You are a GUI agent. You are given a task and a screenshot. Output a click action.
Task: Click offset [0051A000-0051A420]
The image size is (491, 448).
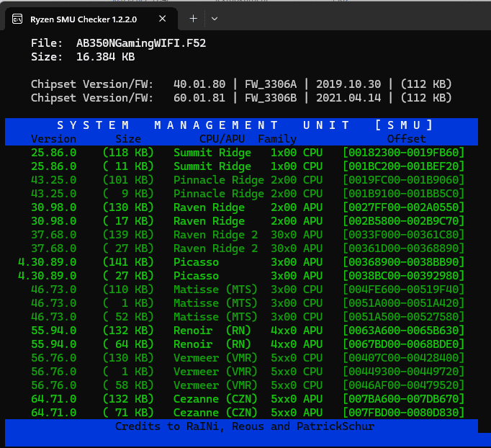(403, 303)
